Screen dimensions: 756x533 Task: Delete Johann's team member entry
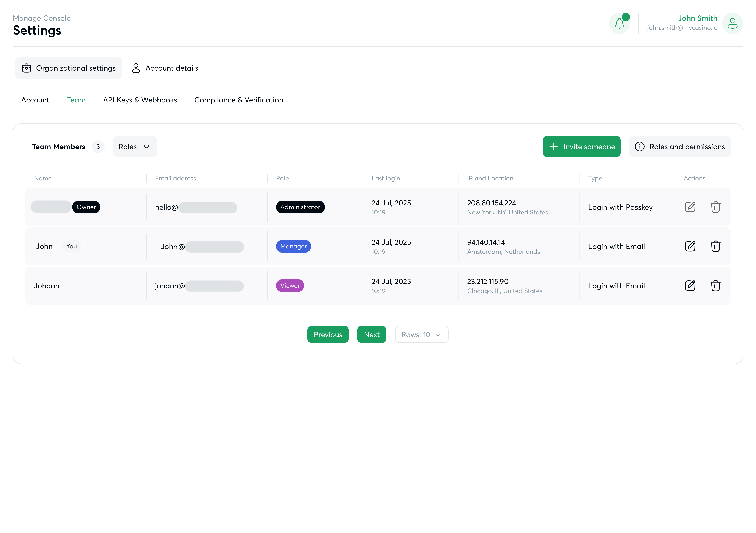click(x=715, y=285)
